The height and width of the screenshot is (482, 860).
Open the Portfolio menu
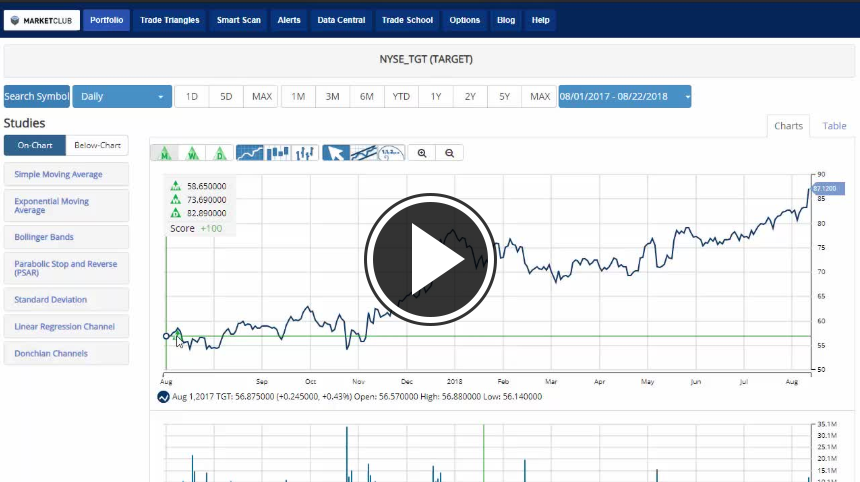click(106, 20)
